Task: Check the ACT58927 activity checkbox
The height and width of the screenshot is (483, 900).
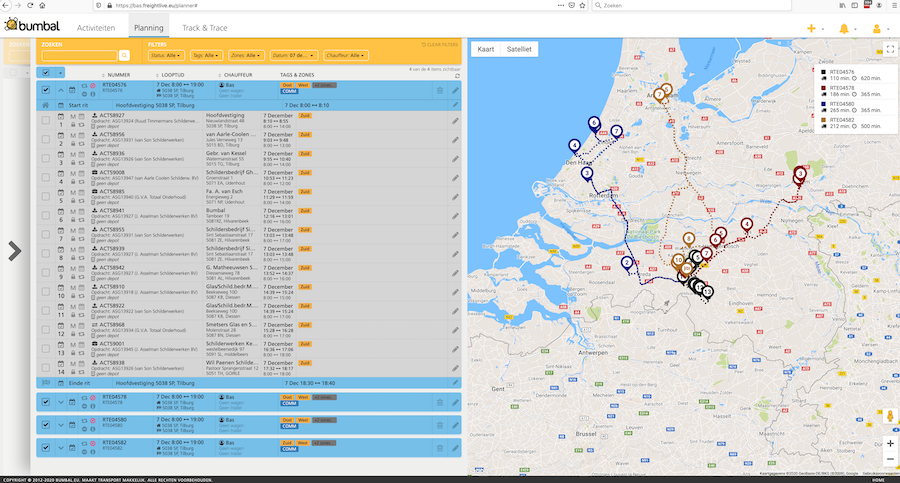Action: click(46, 120)
